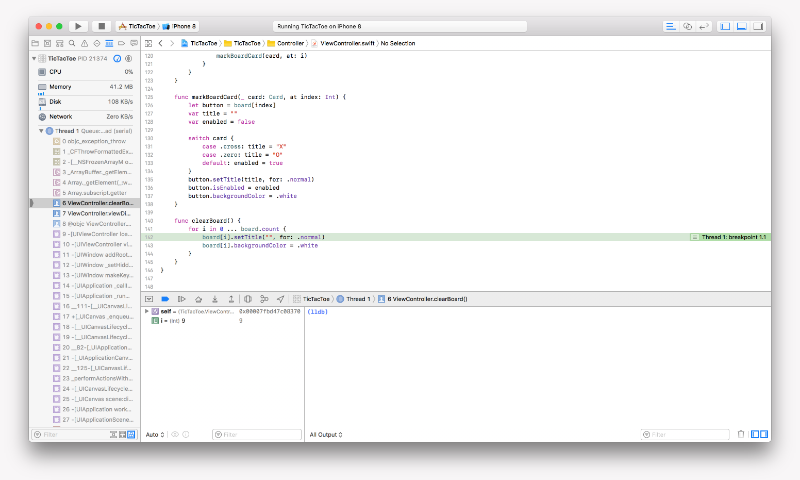Open the TicTacToe project jump bar item
This screenshot has height=480, width=800.
click(199, 43)
